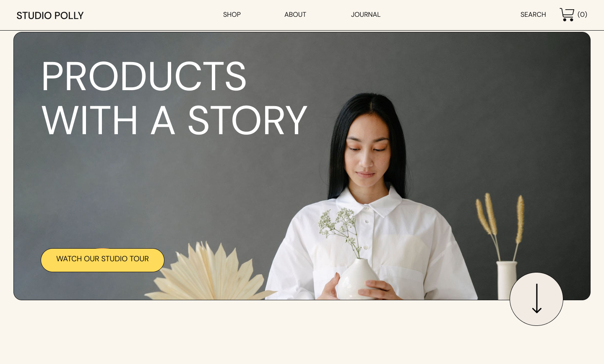Open the SHOP menu item

(232, 15)
